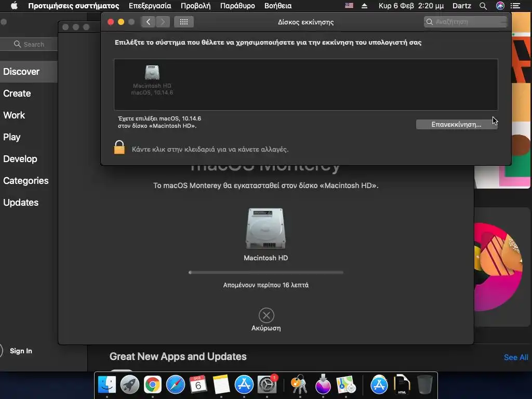532x399 pixels.
Task: Click the See All link
Action: click(516, 357)
